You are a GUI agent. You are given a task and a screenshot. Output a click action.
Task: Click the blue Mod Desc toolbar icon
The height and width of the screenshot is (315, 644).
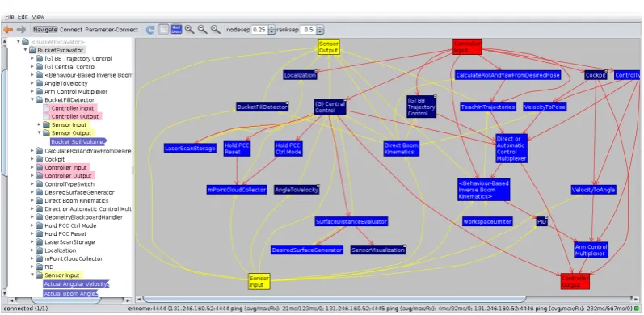coord(177,30)
